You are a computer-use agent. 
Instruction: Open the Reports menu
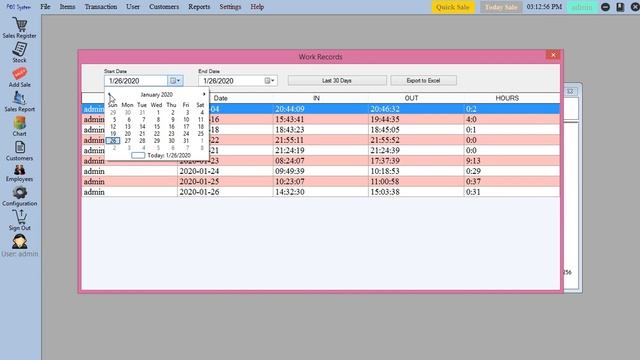pyautogui.click(x=199, y=7)
